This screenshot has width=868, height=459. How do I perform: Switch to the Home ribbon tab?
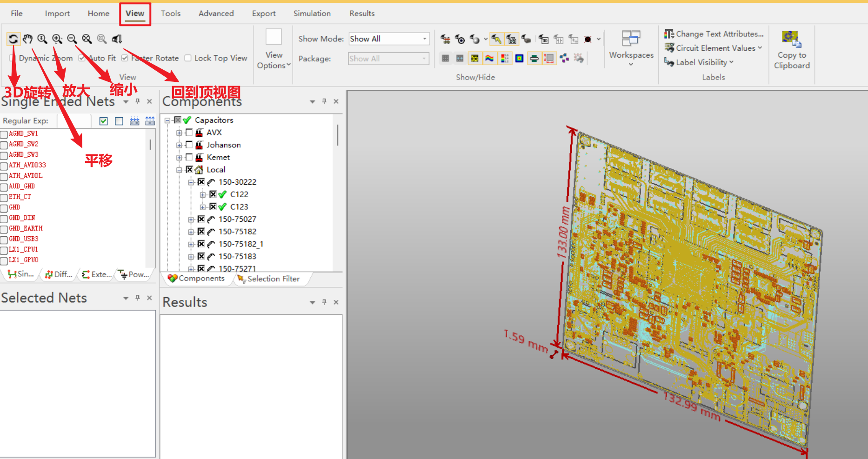[99, 13]
